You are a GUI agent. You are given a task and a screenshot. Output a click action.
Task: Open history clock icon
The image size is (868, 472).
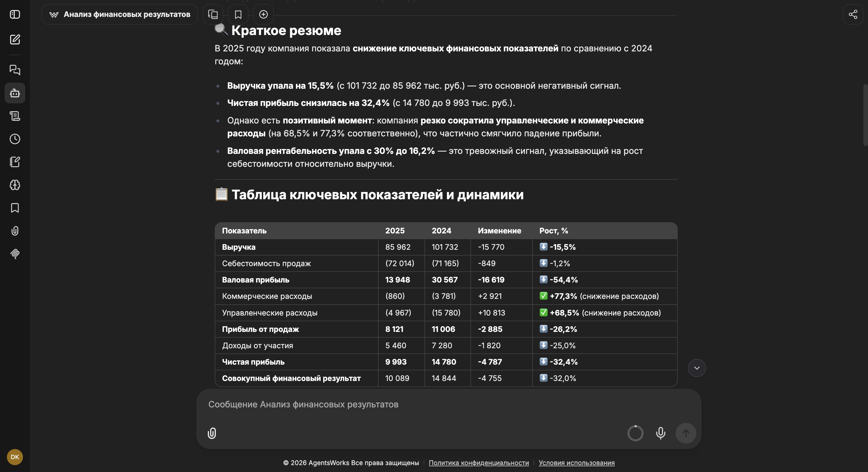[x=15, y=139]
